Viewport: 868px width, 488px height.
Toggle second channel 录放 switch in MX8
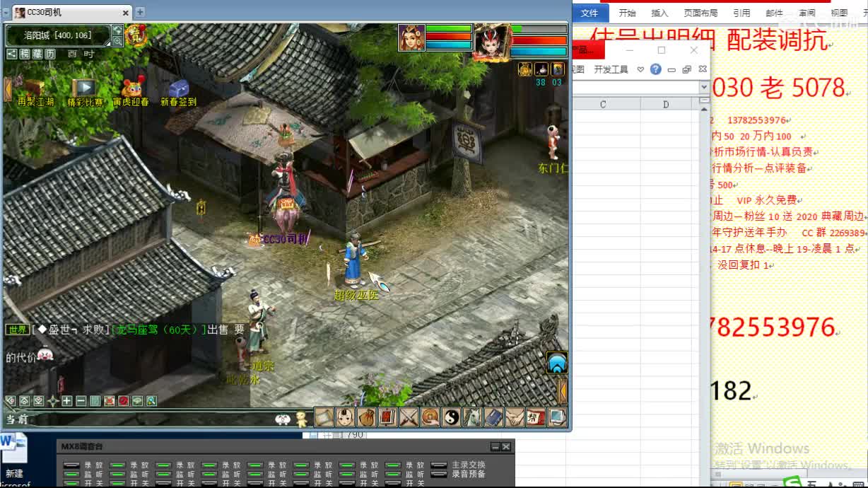[117, 465]
